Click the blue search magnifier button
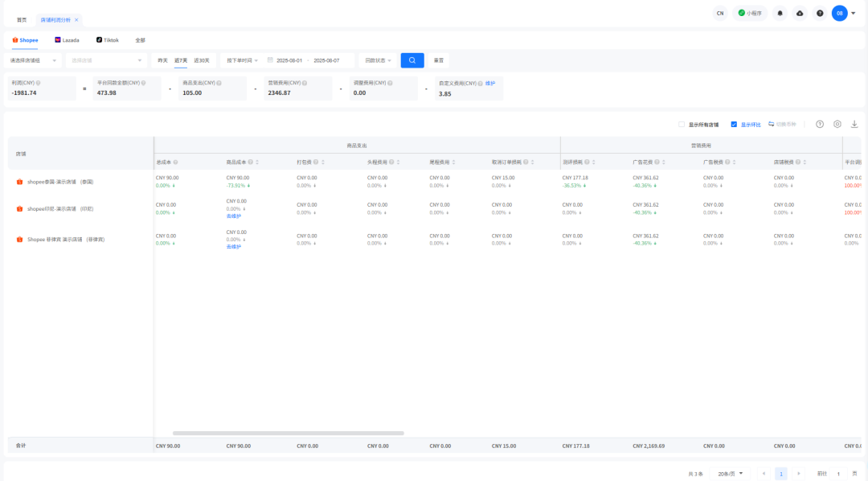The width and height of the screenshot is (868, 481). pos(411,60)
